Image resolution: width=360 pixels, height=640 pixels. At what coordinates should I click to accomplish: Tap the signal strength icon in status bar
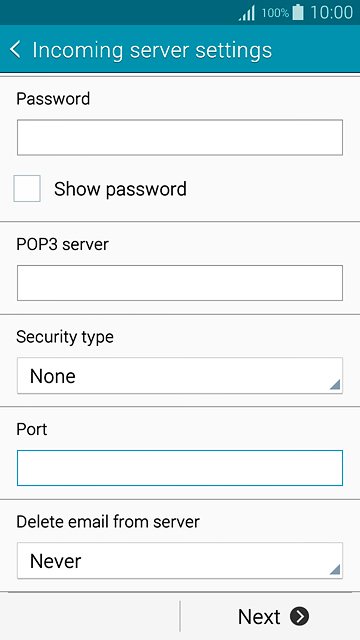click(x=247, y=13)
